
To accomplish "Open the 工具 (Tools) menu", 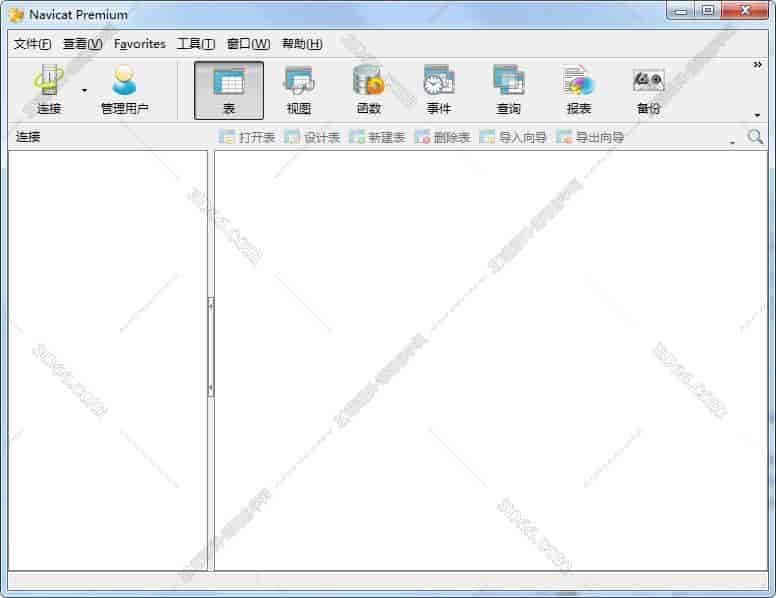I will (x=195, y=44).
